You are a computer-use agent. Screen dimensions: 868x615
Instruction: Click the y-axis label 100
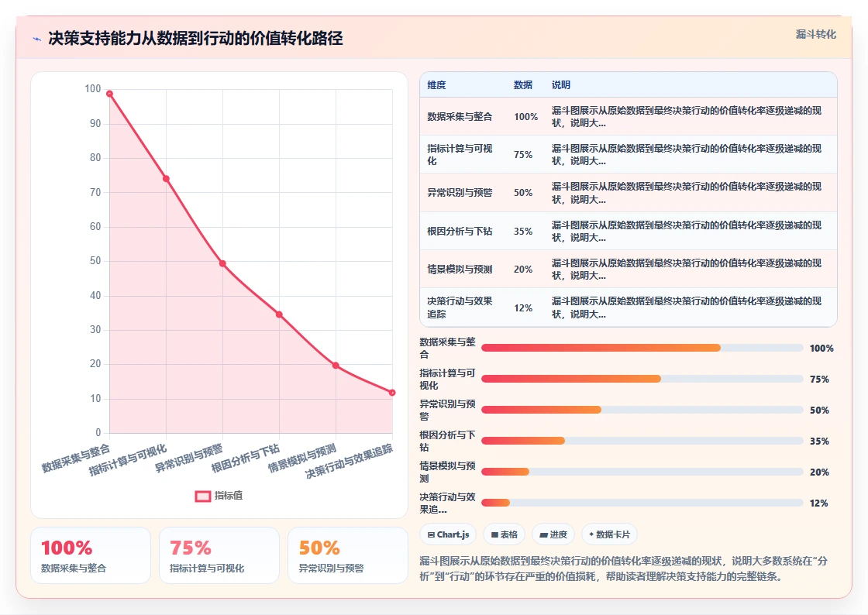point(92,89)
